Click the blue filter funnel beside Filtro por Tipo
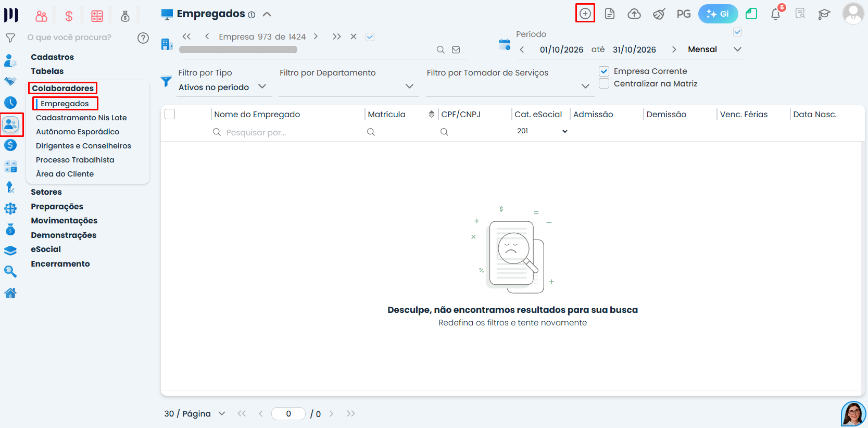Viewport: 868px width, 428px height. [166, 81]
